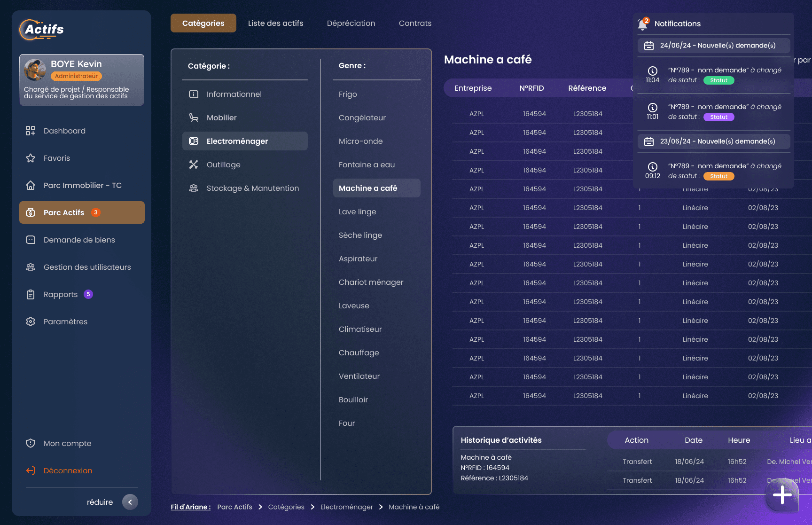This screenshot has height=525, width=812.
Task: Open Parc Actifs in the breadcrumb trail
Action: pyautogui.click(x=234, y=507)
